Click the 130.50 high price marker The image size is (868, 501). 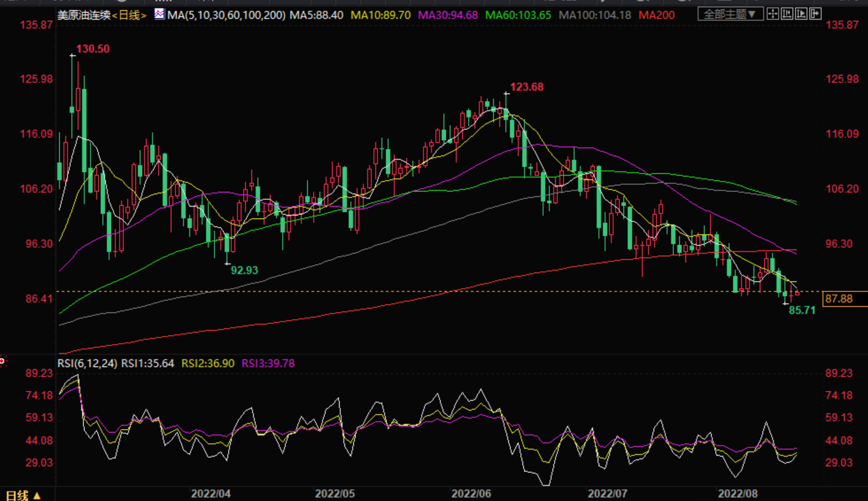[93, 49]
